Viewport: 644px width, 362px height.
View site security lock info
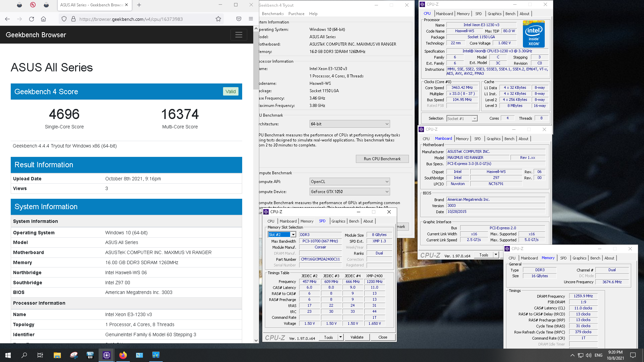(x=73, y=19)
